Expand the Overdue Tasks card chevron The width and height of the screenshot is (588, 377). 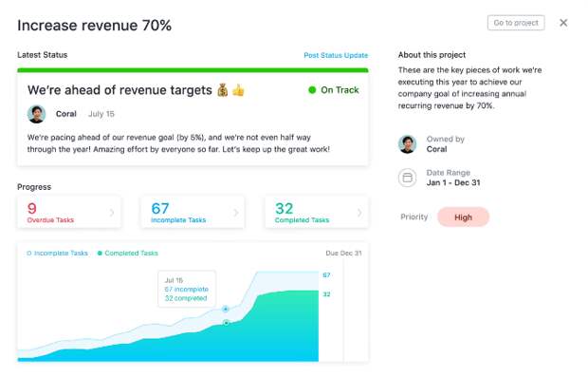tap(112, 213)
